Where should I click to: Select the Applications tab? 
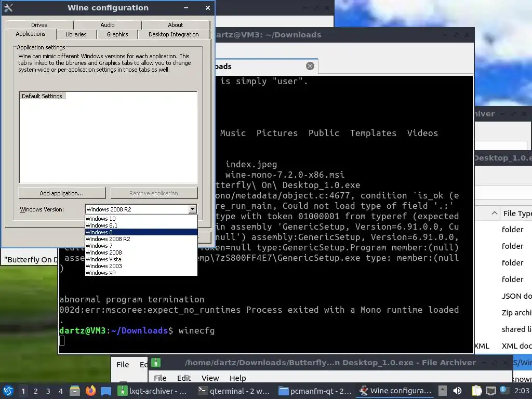coord(31,34)
